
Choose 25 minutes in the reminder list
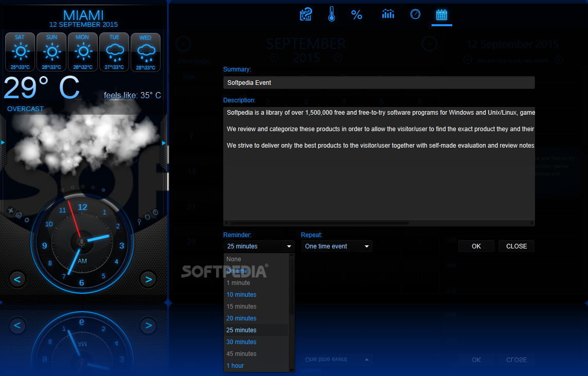click(x=256, y=330)
